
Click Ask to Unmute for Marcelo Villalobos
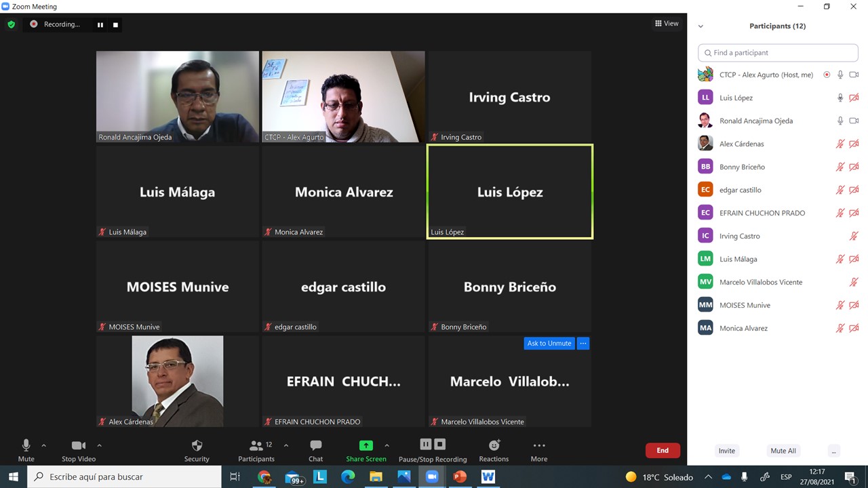tap(549, 344)
